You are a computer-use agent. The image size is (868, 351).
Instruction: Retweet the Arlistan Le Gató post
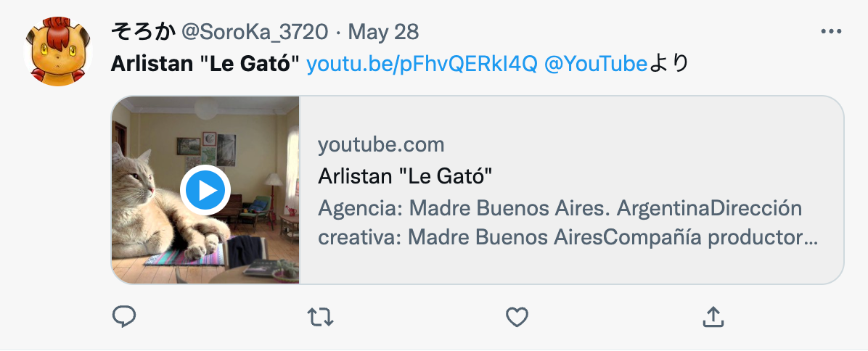coord(321,318)
